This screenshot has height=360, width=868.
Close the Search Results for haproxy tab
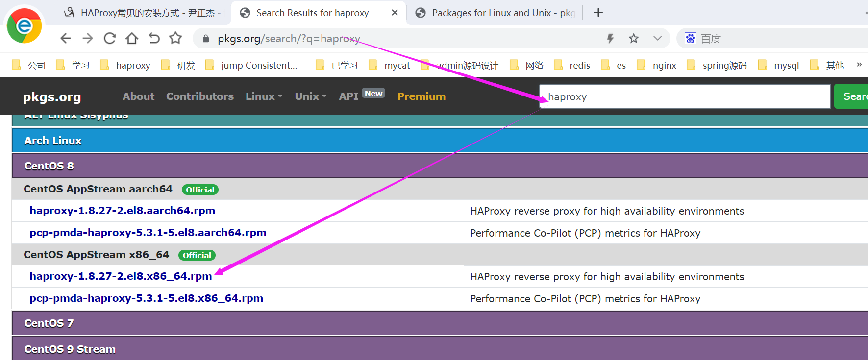point(395,13)
